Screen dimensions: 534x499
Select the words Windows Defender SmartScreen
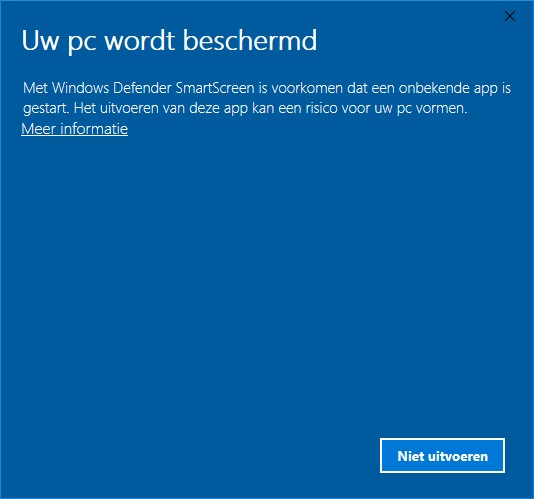tap(153, 88)
